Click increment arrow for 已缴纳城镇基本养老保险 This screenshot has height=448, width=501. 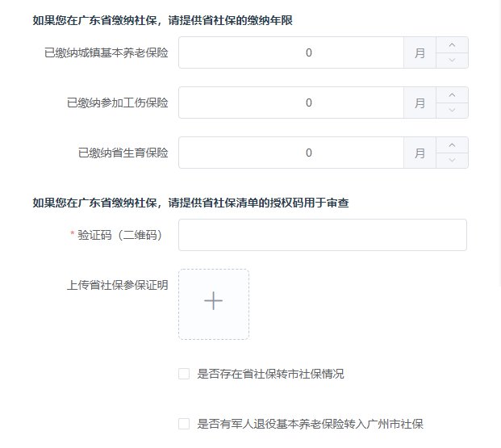click(x=452, y=44)
